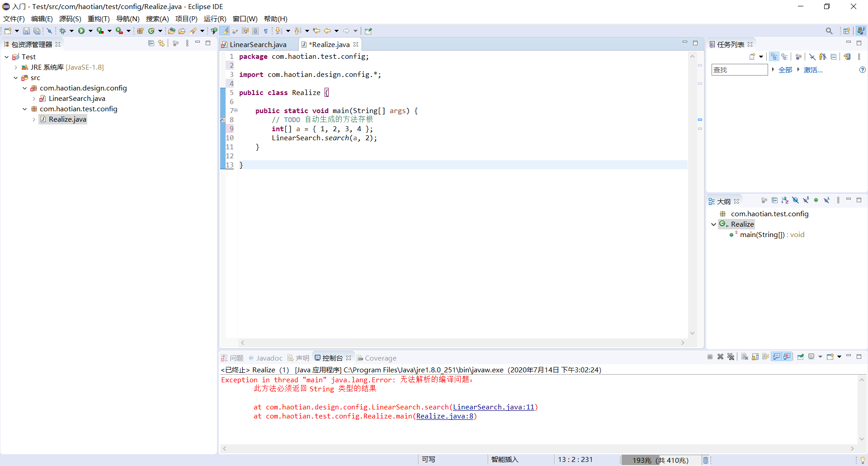This screenshot has width=868, height=466.
Task: Select main(String[]) method in Outline
Action: coord(772,235)
